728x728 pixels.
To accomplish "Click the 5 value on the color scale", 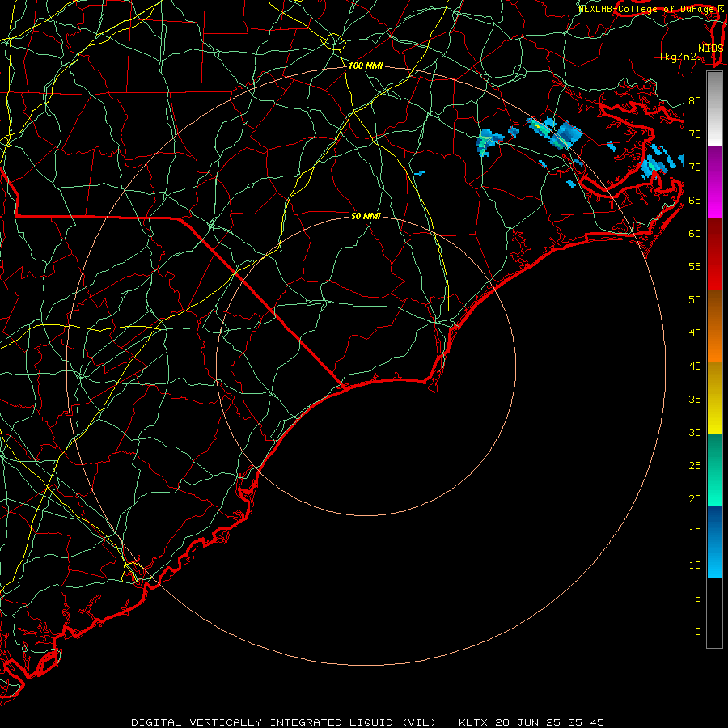I will [698, 599].
